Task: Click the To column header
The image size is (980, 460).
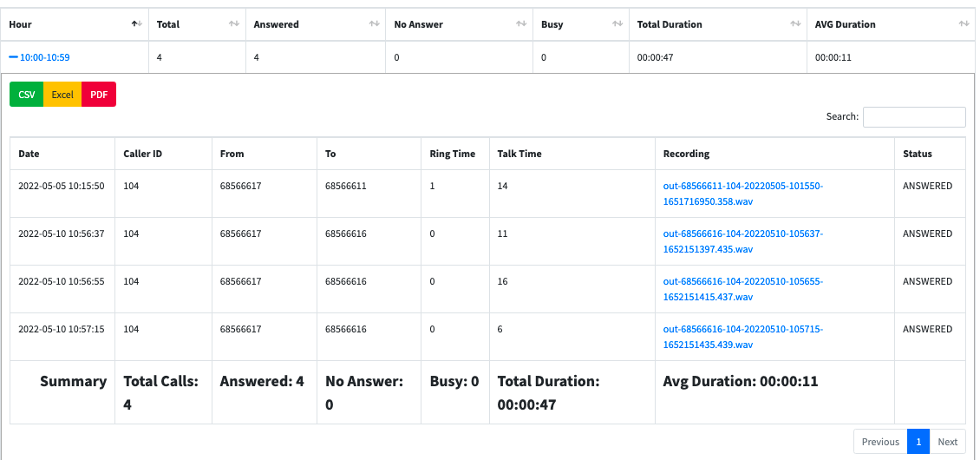Action: coord(369,154)
